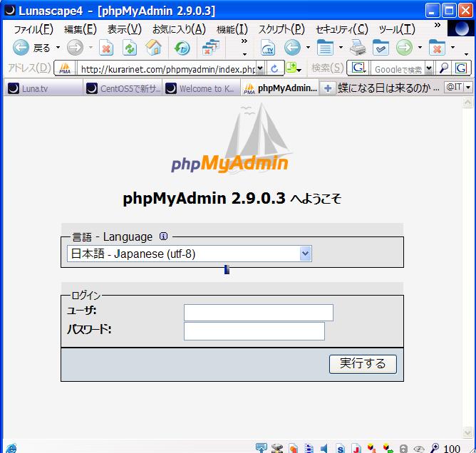The width and height of the screenshot is (476, 453).
Task: Open the address bar URL dropdown arrow
Action: [260, 69]
